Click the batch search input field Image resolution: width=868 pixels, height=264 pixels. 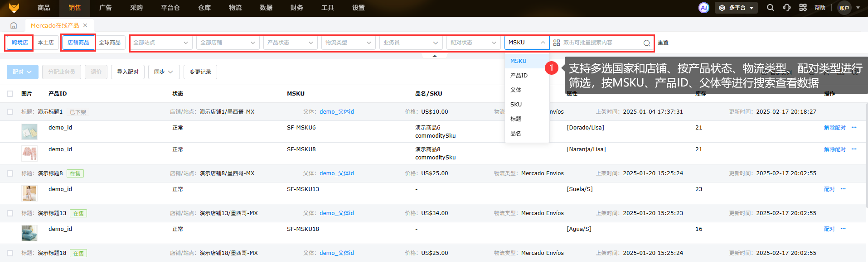(601, 43)
